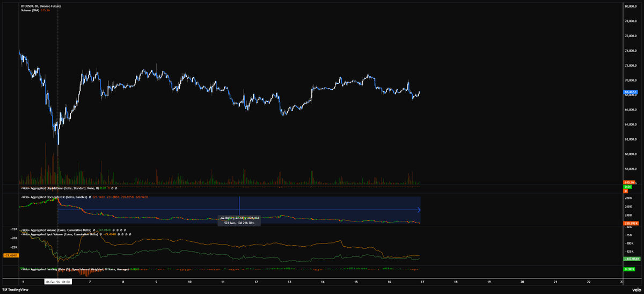Viewport: 644px width, 294px height.
Task: Click the orange open interest value label 220.992K
Action: 631,223
